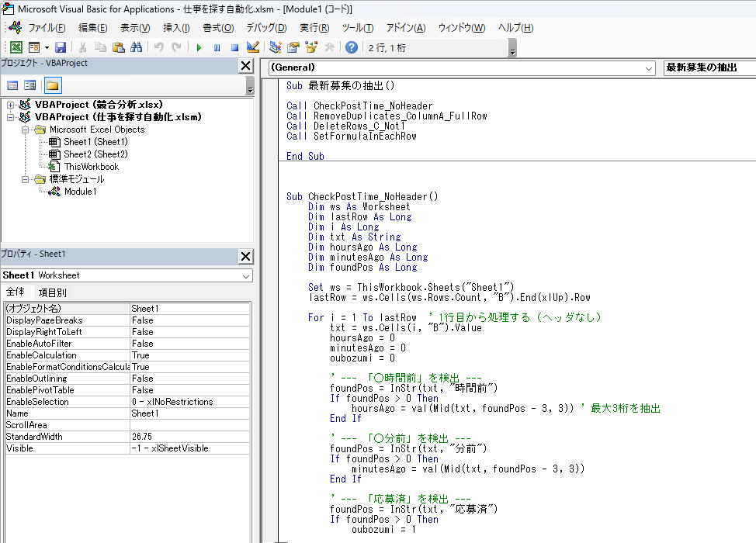Viewport: 756px width, 543px height.
Task: Click the View Object icon in the Project pane
Action: tap(30, 86)
